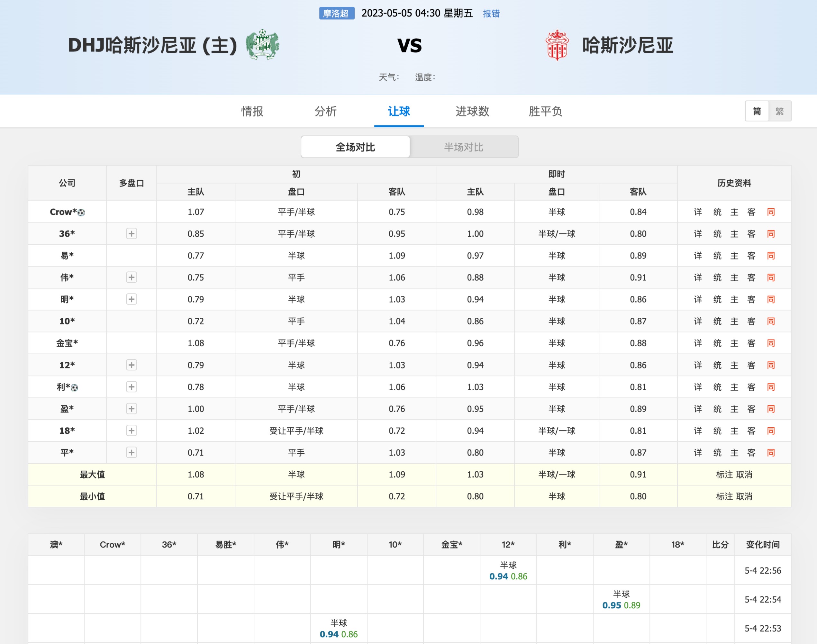This screenshot has width=817, height=644.
Task: Click the 最小值 row label
Action: coord(92,496)
